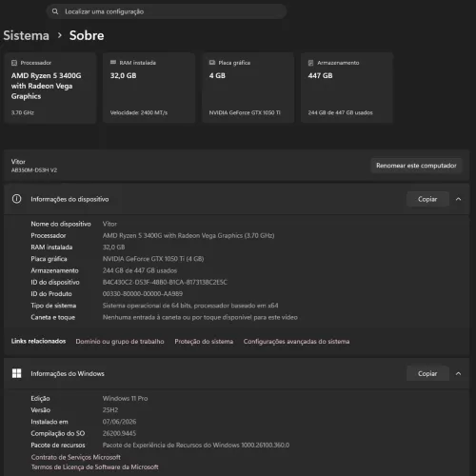Image resolution: width=476 pixels, height=476 pixels.
Task: Open 'Domínio ou grupo de trabalho' link
Action: (120, 342)
